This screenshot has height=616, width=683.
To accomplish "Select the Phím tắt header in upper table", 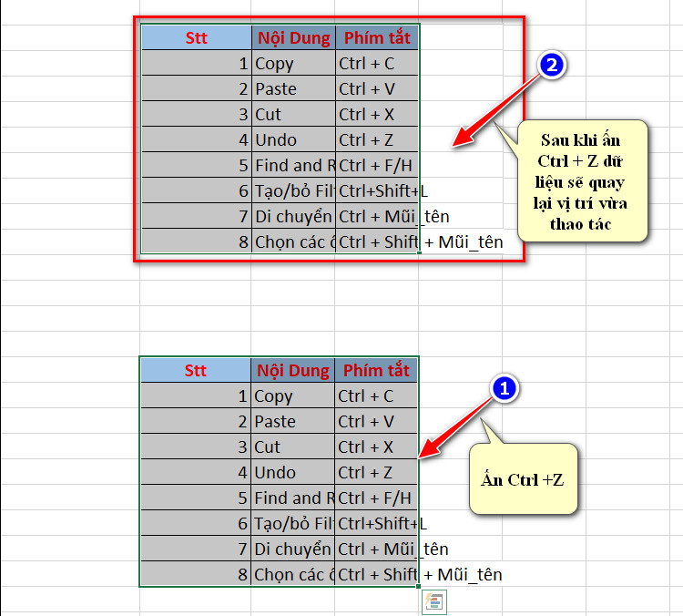I will (377, 37).
